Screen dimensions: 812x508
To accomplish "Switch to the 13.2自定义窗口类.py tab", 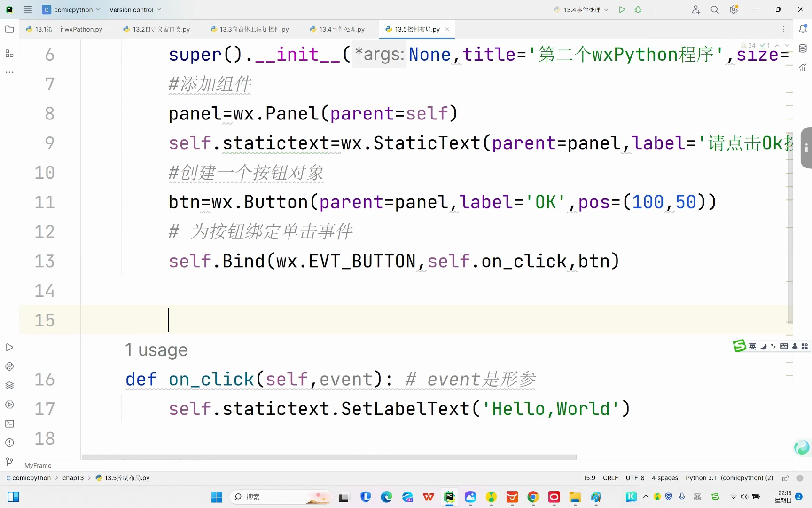I will [x=156, y=29].
